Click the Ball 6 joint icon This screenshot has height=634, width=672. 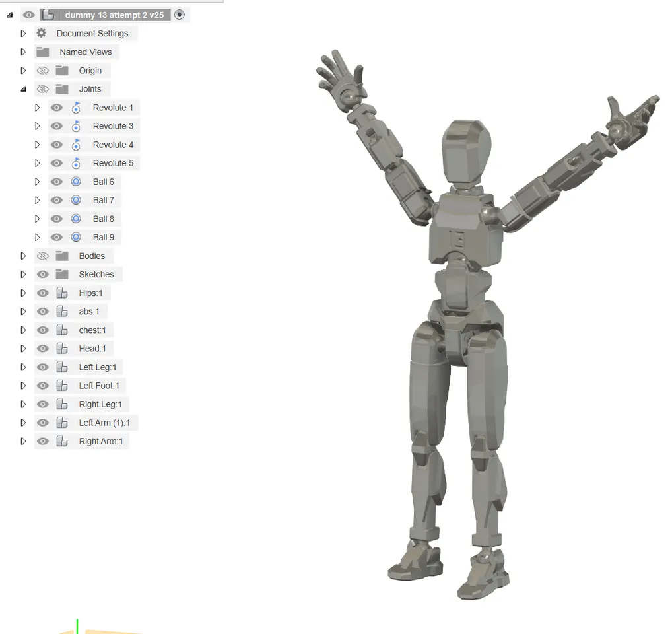point(76,181)
